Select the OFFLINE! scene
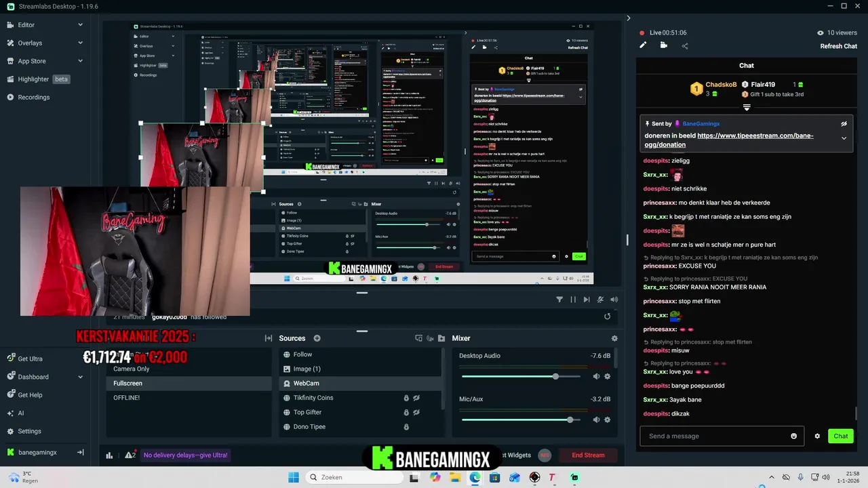Image resolution: width=868 pixels, height=488 pixels. tap(189, 398)
